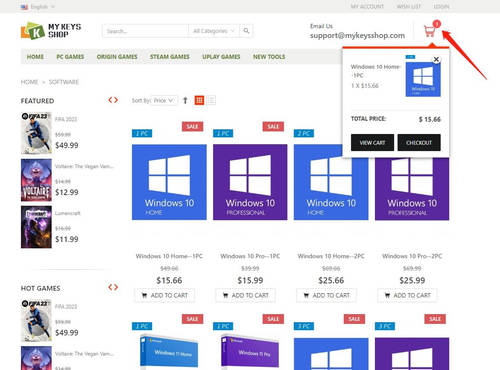Open MY ACCOUNT link

367,7
